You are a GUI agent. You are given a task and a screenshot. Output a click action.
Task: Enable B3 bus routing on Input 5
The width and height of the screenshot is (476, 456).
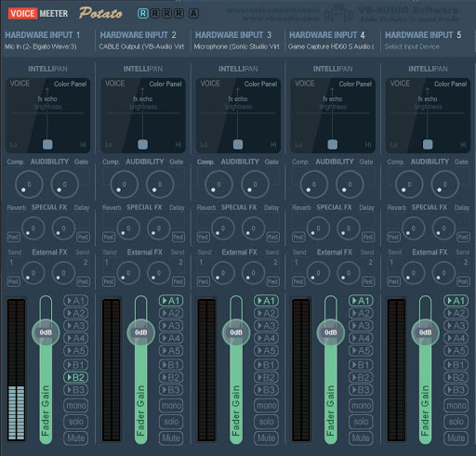[456, 390]
